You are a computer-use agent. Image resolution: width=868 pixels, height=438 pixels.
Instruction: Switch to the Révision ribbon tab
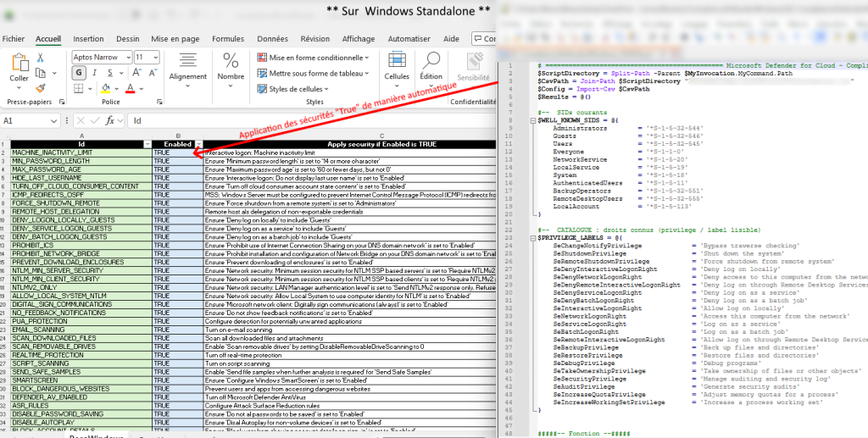pyautogui.click(x=315, y=39)
